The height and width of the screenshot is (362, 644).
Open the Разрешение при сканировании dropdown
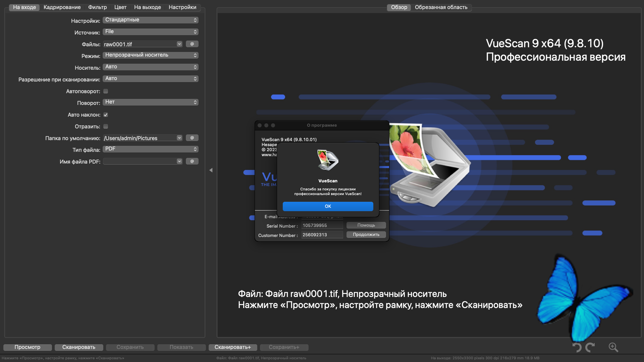151,79
